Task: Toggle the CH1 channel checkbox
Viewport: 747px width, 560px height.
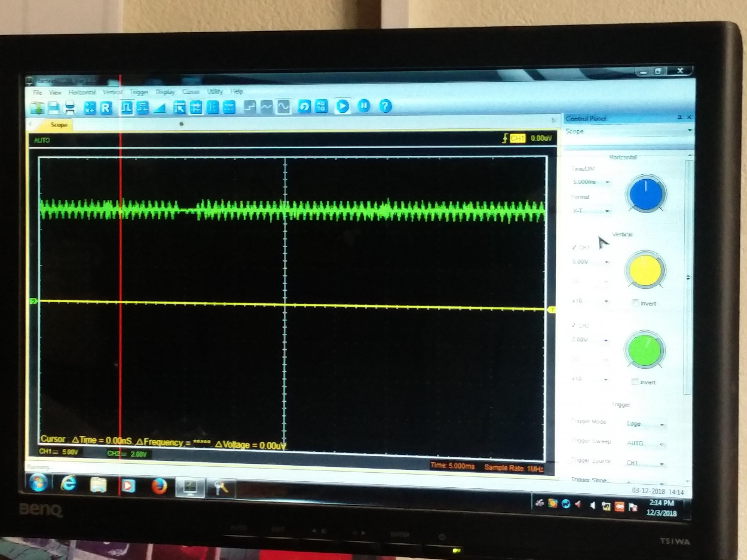Action: (574, 247)
